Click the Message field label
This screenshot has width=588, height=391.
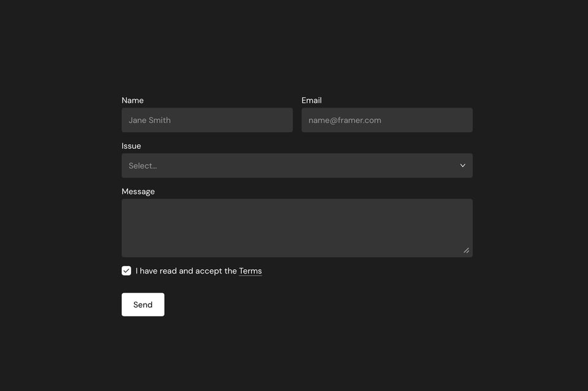point(139,191)
